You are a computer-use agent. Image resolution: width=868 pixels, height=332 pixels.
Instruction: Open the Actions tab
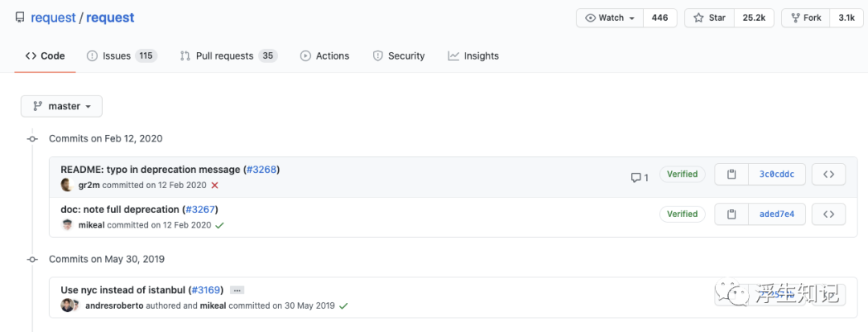click(x=325, y=55)
